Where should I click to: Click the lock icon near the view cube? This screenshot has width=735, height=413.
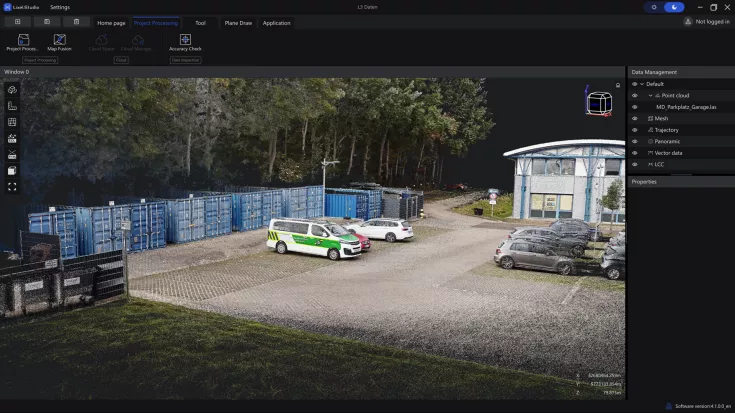618,85
